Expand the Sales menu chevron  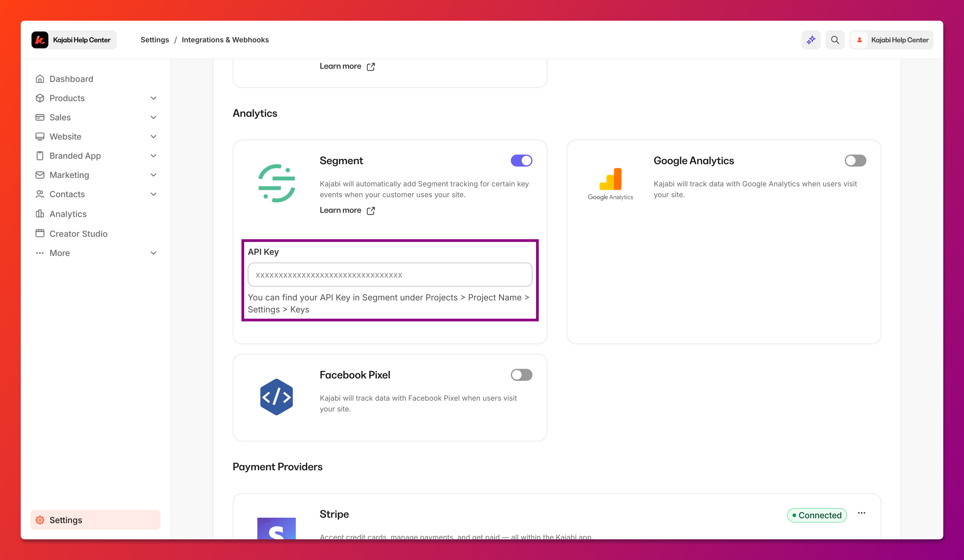click(153, 117)
